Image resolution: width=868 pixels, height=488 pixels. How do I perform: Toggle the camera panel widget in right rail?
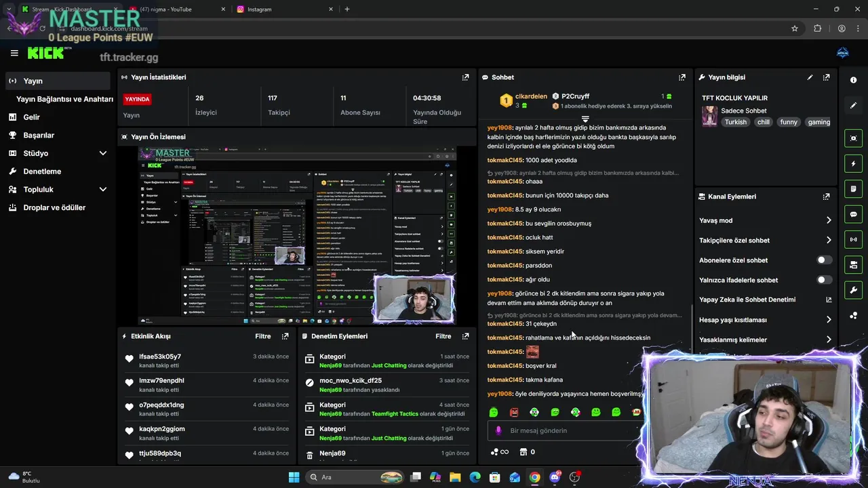tap(853, 264)
